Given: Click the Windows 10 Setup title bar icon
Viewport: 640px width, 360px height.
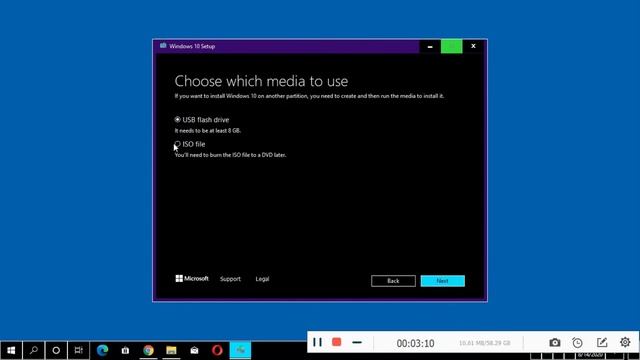Looking at the screenshot, I should click(163, 46).
